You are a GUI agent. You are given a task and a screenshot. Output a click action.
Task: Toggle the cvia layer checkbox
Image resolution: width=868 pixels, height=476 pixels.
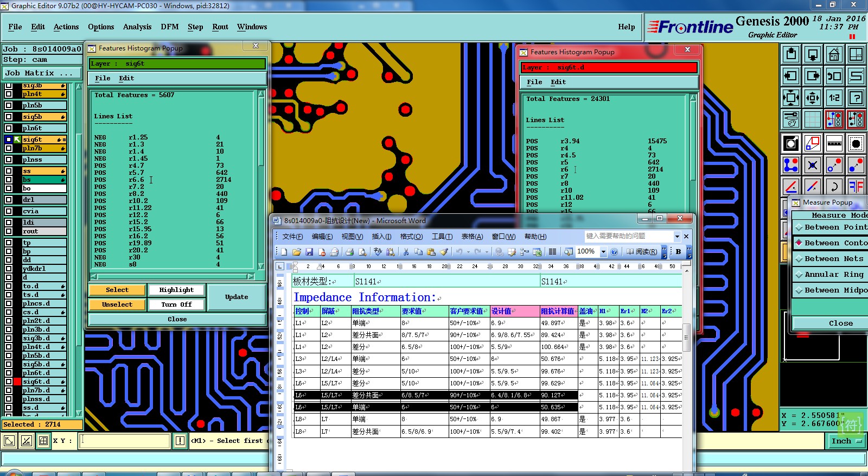[9, 211]
